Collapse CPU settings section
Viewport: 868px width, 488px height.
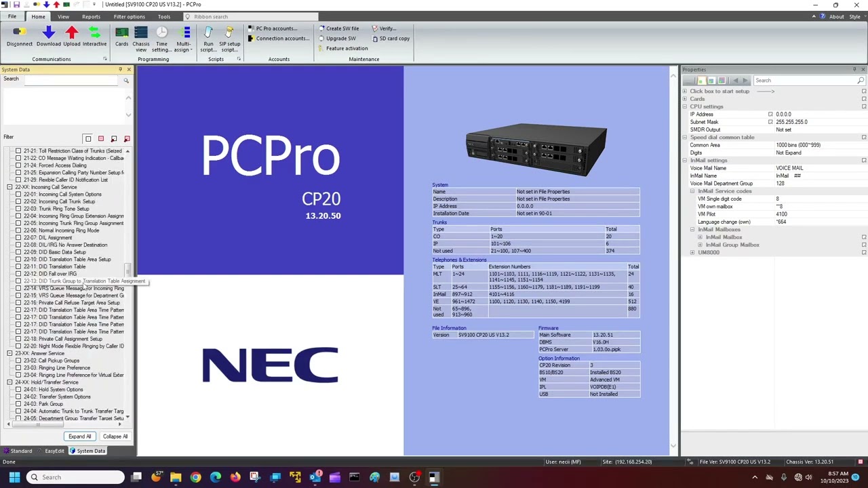684,106
